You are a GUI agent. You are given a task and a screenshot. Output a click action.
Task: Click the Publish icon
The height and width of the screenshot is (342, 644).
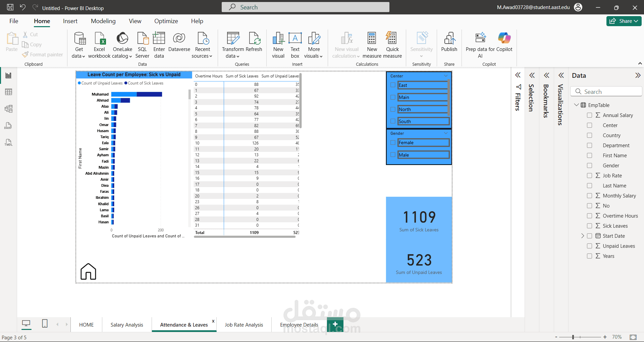point(449,39)
